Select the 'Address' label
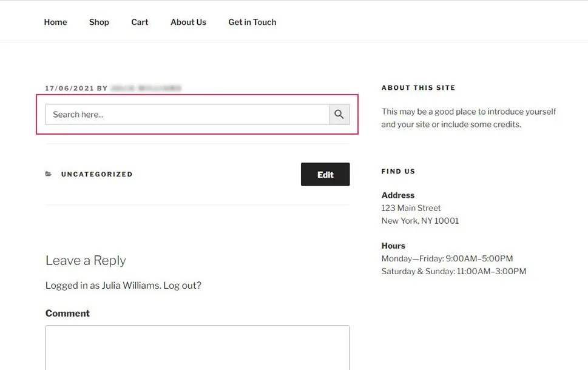The width and height of the screenshot is (588, 370). (x=398, y=195)
